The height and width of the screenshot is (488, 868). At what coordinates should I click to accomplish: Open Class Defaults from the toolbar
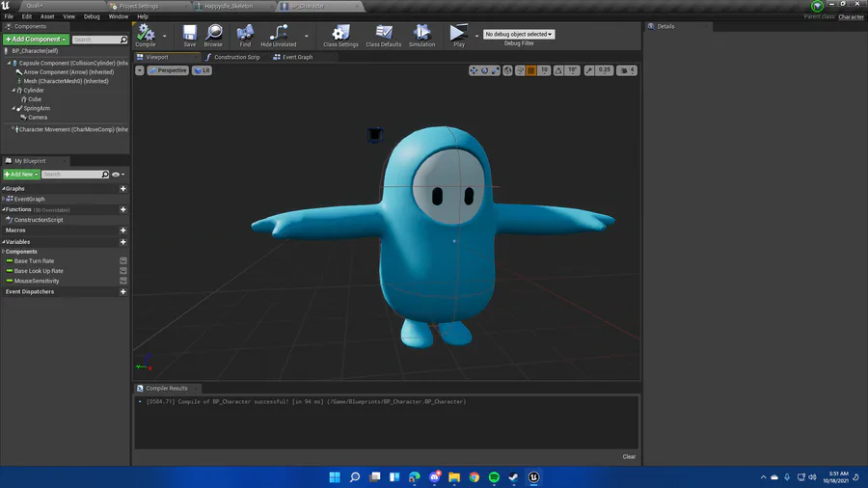click(x=384, y=34)
